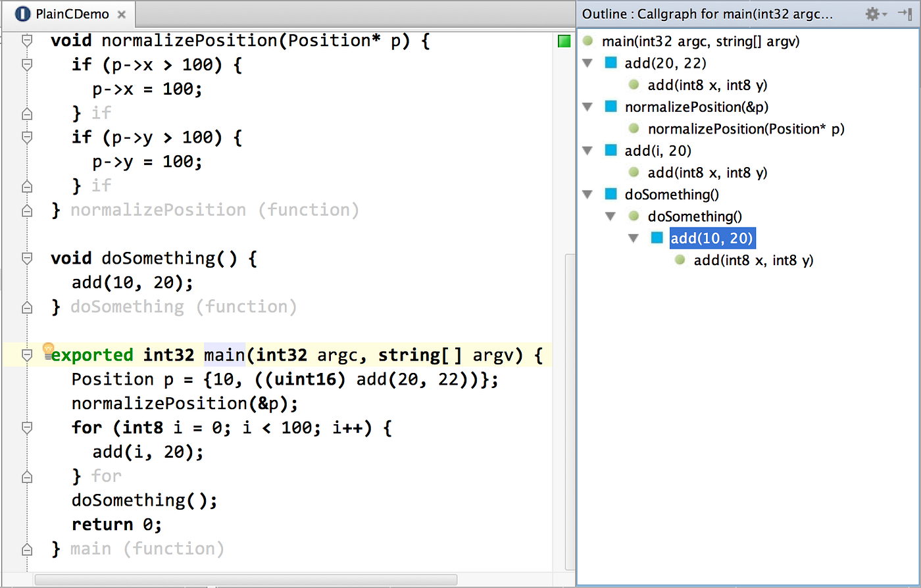Screen dimensions: 921x588
Task: Click 'add(i, 20);' inside the for loop
Action: tap(148, 452)
